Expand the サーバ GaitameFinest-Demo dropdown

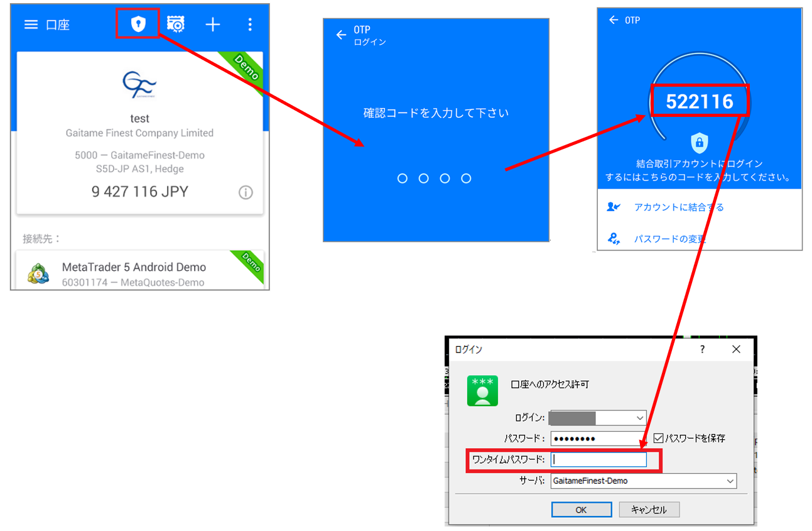click(730, 481)
